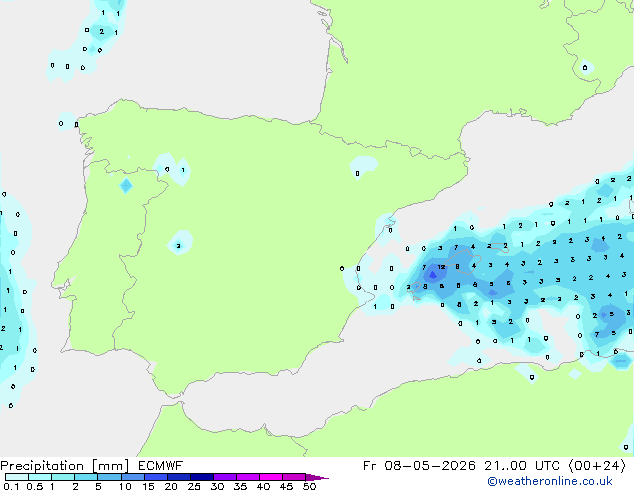The width and height of the screenshot is (634, 490).
Task: Click the 30–35 mm purple legend swatch
Action: pos(224,477)
